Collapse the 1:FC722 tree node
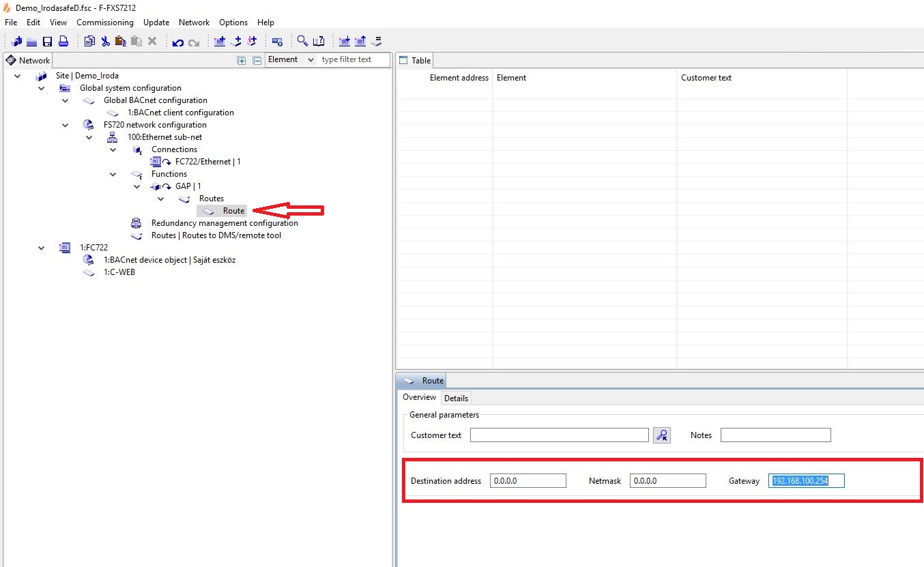The height and width of the screenshot is (567, 924). coord(42,248)
